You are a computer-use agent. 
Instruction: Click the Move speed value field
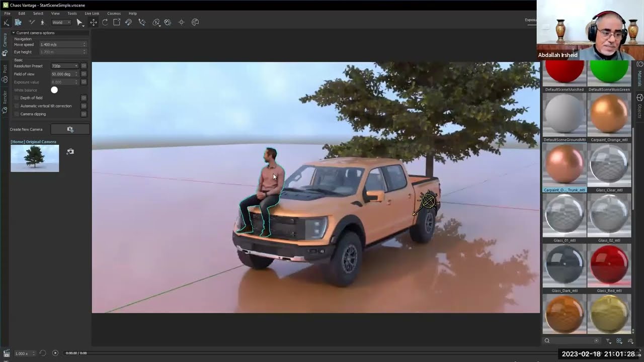click(60, 44)
